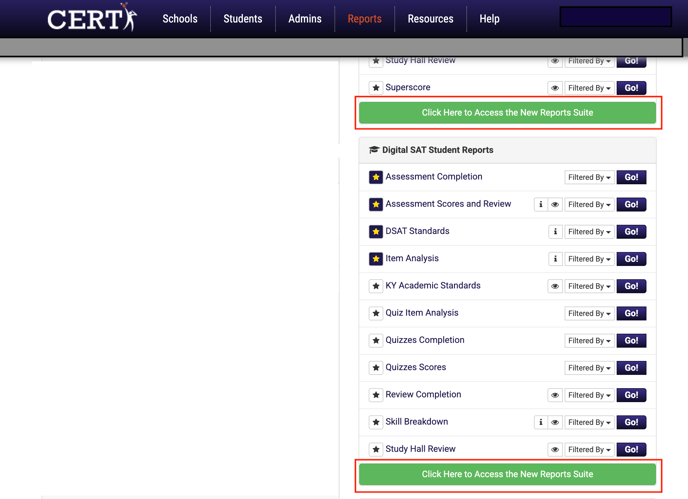
Task: Unfavorite DSAT Standards using its star icon
Action: [376, 232]
